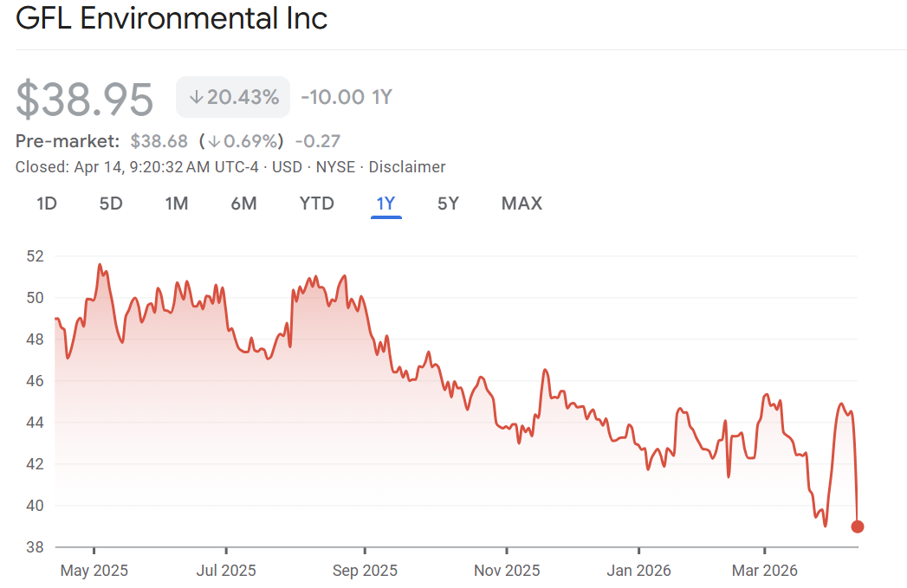
Task: Select the 1D time range tab
Action: (x=47, y=204)
